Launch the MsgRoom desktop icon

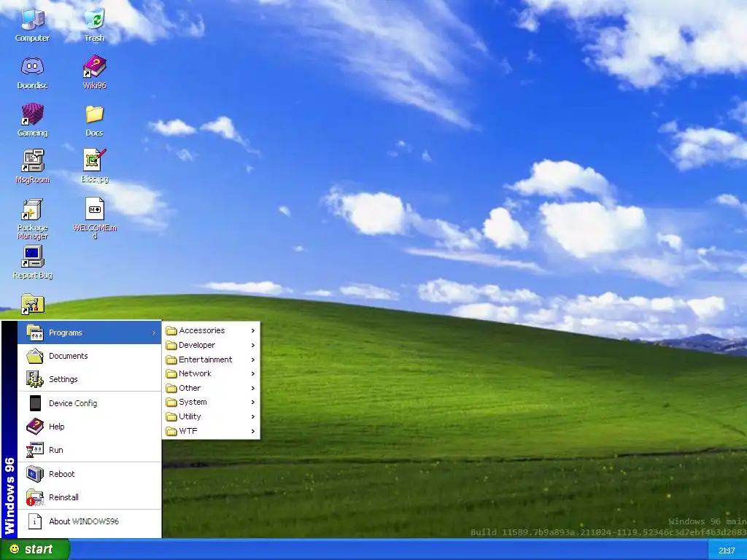click(32, 161)
